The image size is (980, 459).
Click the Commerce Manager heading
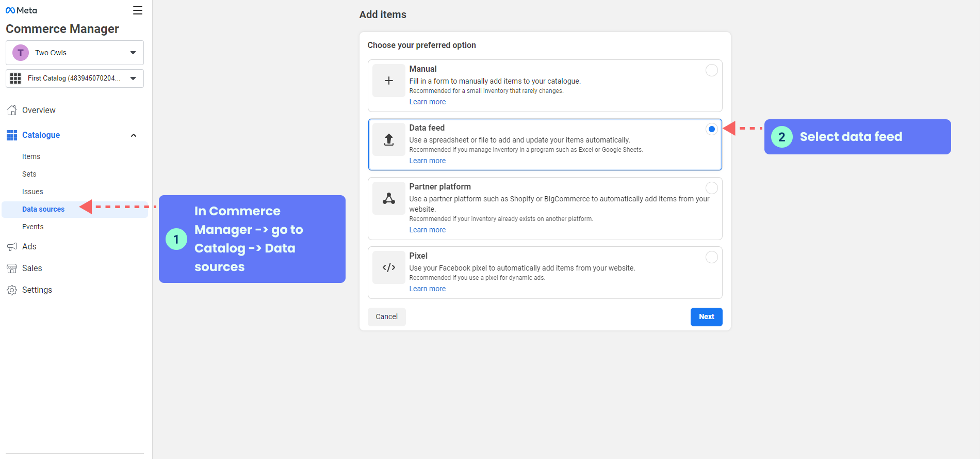coord(62,29)
